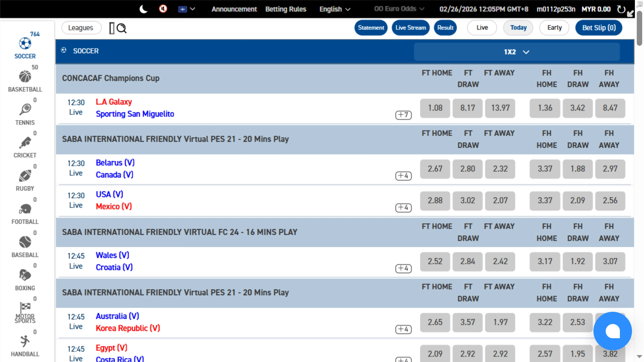Select the Basketball sport icon

pos(25,77)
